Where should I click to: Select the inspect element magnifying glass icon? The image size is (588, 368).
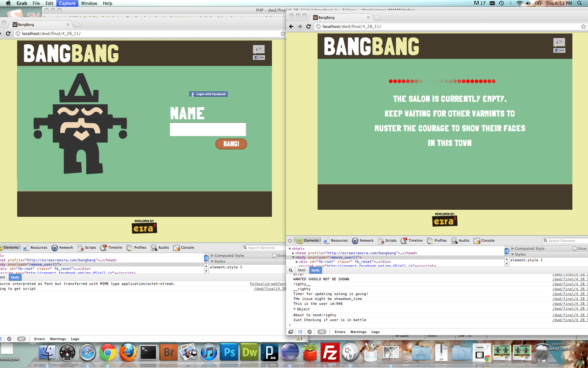pos(291,270)
